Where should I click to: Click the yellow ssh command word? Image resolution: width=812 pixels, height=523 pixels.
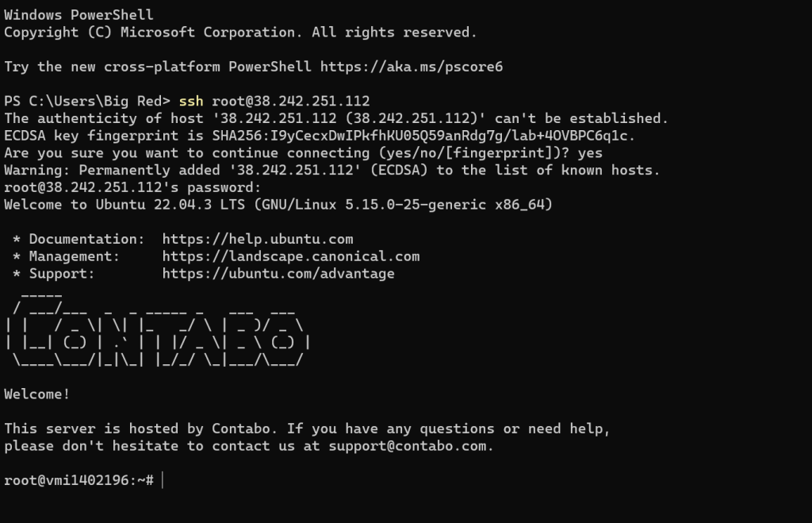[191, 101]
